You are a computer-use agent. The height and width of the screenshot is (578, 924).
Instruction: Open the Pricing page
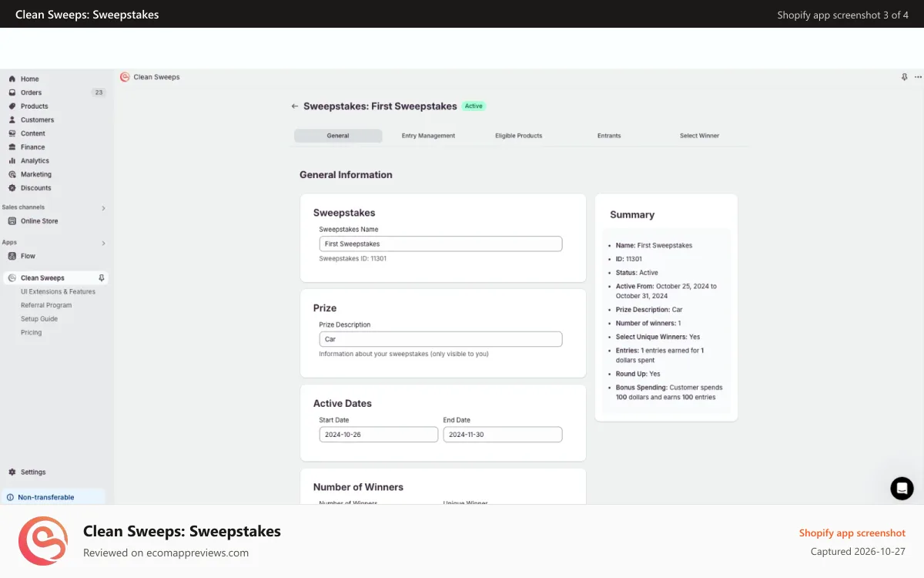32,333
